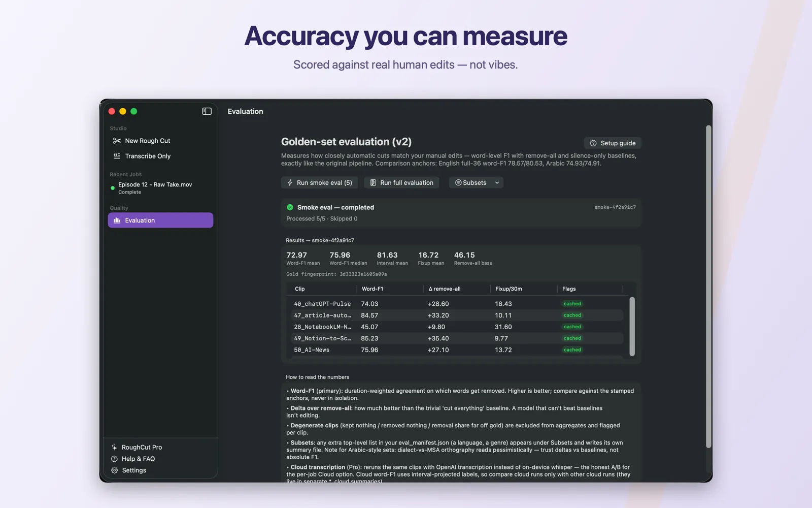Click delta value +28.60
The image size is (812, 508).
click(x=438, y=304)
